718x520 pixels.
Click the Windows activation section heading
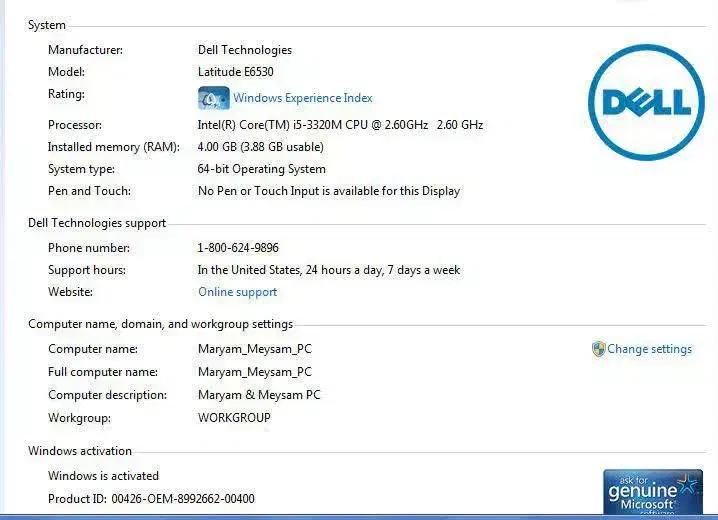pos(80,451)
